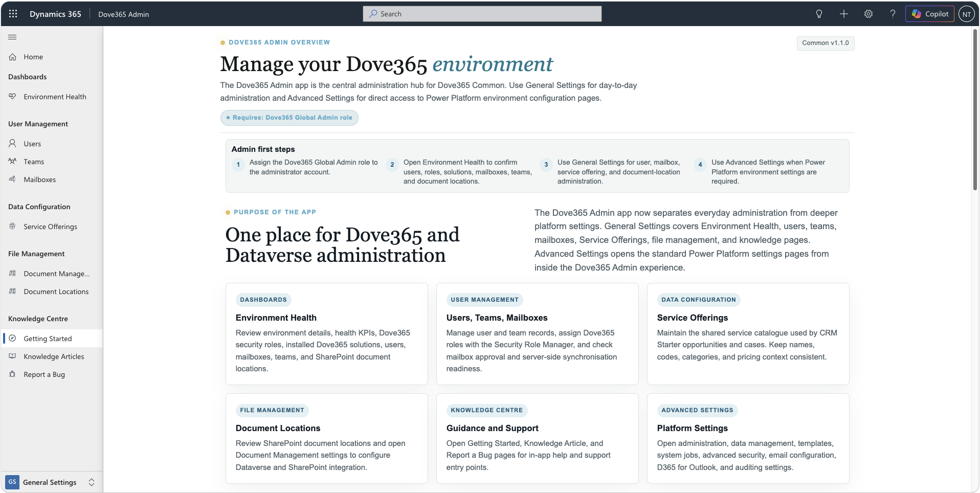Click the Knowledge Centre group header
The image size is (980, 493).
38,319
